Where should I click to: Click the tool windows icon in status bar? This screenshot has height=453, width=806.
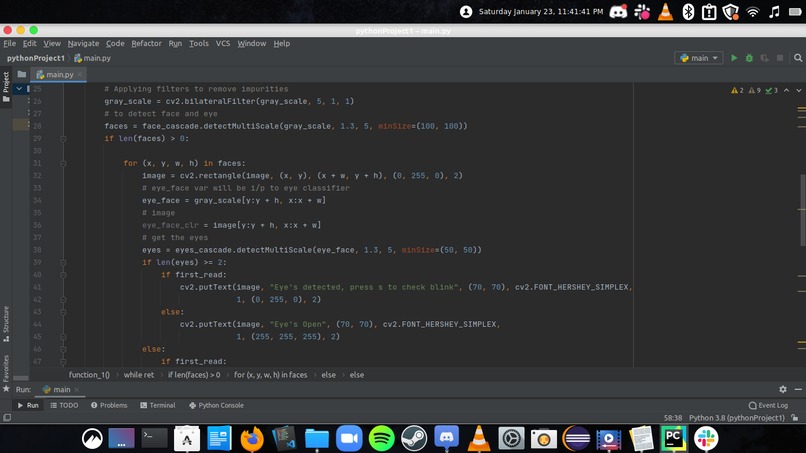[x=7, y=418]
